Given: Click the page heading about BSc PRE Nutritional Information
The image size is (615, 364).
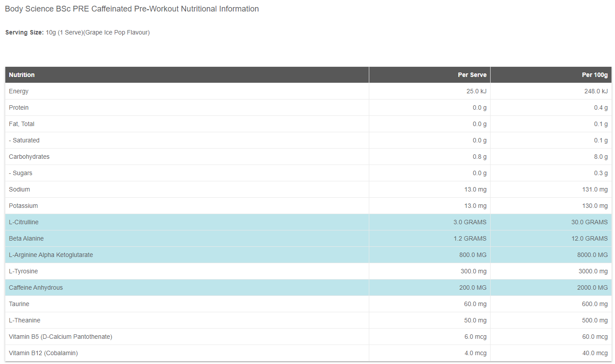Looking at the screenshot, I should (132, 9).
